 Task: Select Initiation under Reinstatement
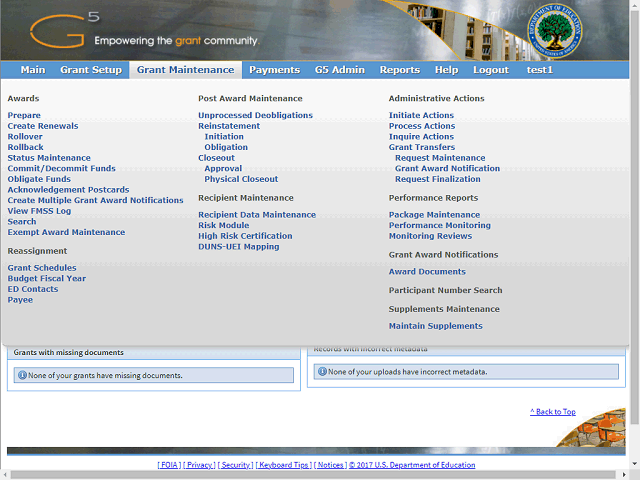(x=224, y=136)
